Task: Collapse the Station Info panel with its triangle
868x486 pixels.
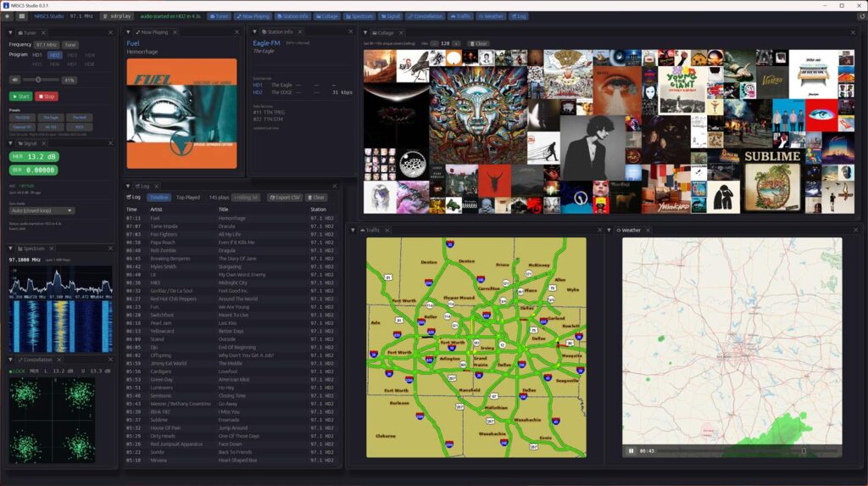Action: pyautogui.click(x=254, y=32)
